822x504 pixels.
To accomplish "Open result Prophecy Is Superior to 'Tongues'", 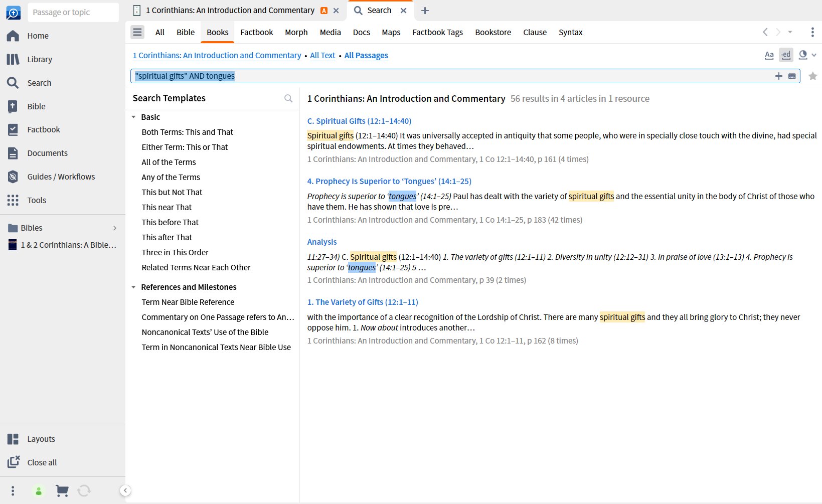I will coord(389,181).
